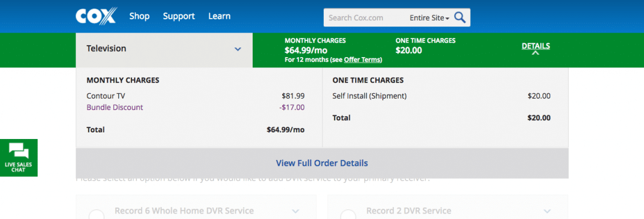Click the Self Install (Shipment) item

[x=369, y=96]
